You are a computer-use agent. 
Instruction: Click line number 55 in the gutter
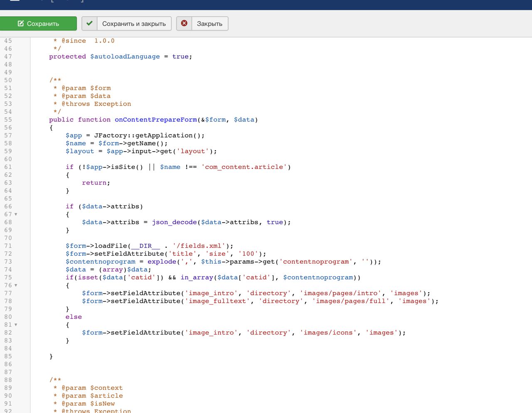8,120
